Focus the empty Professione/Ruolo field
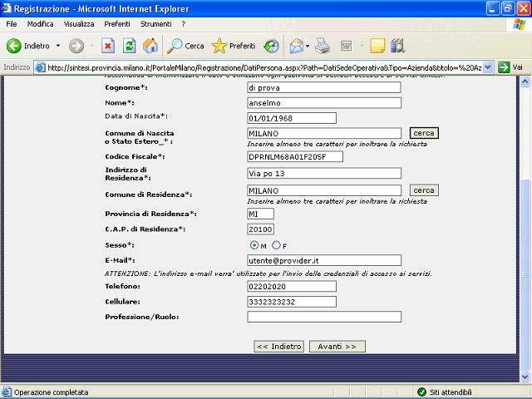The image size is (532, 399). tap(324, 317)
